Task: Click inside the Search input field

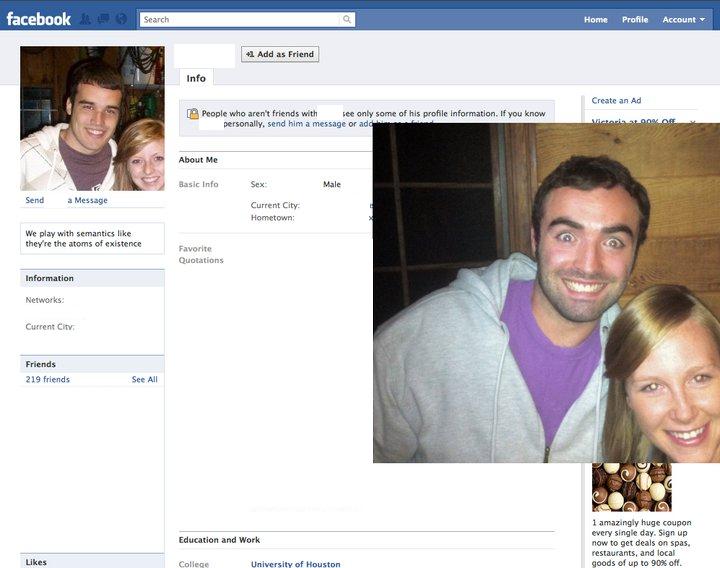Action: (x=240, y=19)
